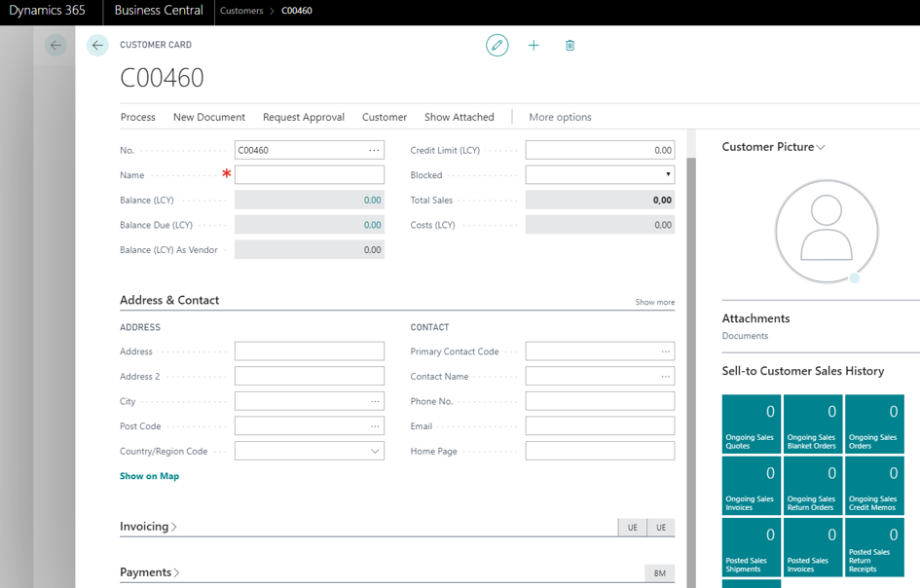920x588 pixels.
Task: Open the Contact Name ellipsis lookup
Action: coord(665,376)
